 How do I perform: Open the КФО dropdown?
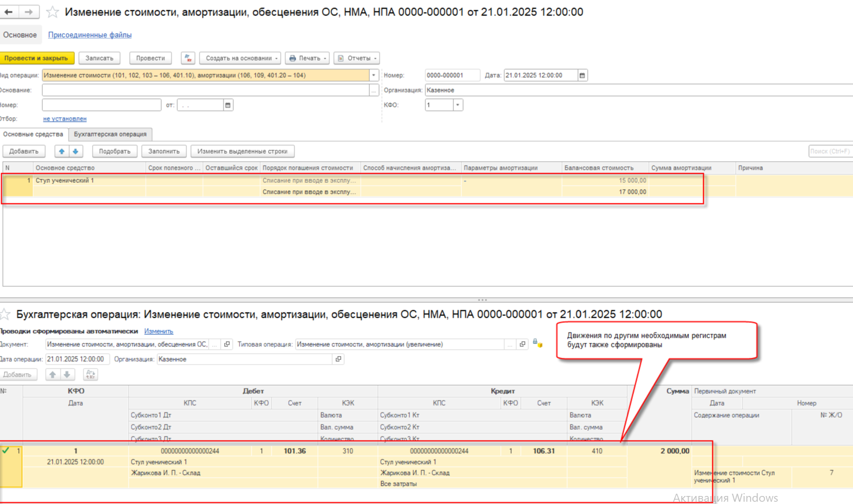tap(457, 105)
